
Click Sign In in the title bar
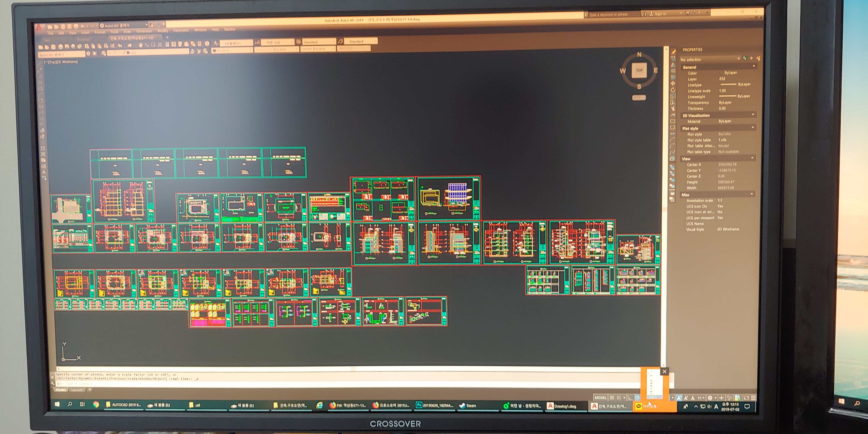[x=660, y=14]
